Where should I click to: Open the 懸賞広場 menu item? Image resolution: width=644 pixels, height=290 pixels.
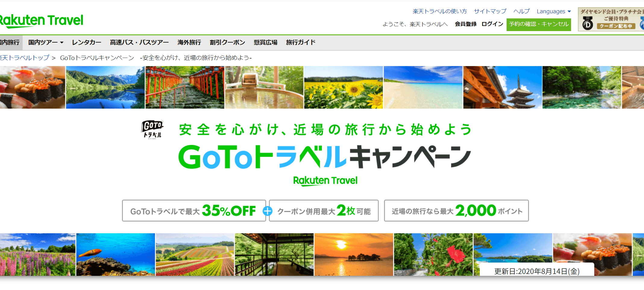[265, 43]
